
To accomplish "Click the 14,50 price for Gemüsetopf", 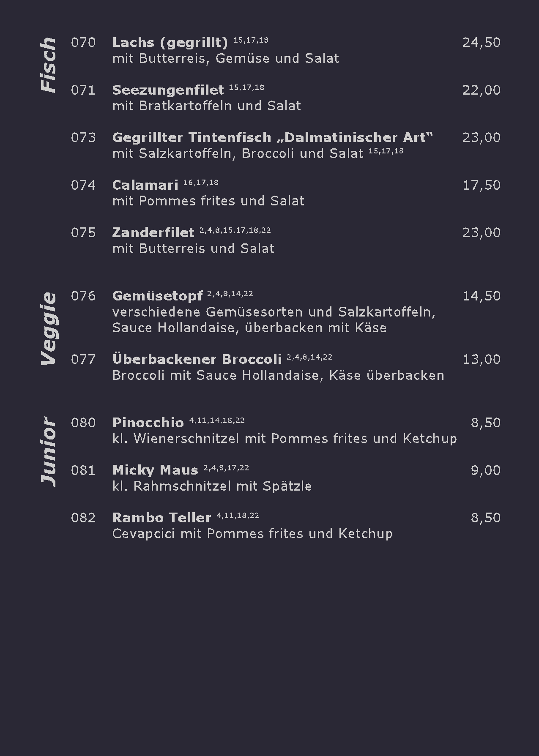I will [x=481, y=296].
